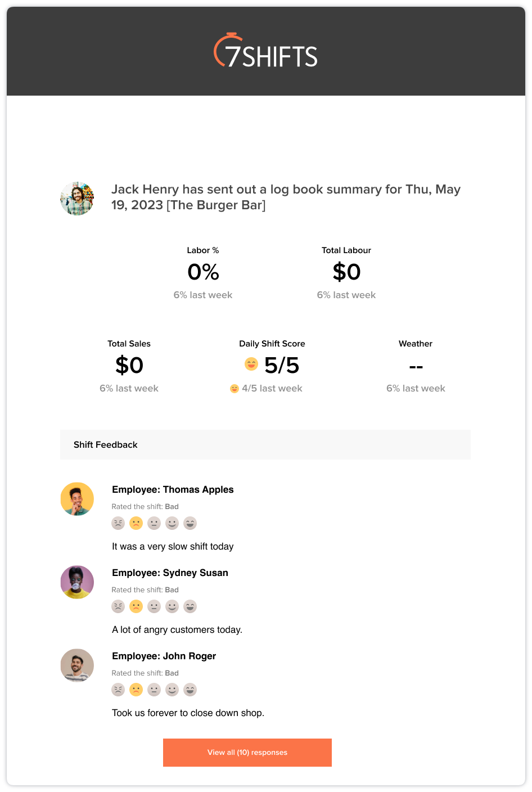Click the Total Sales $0 value

pyautogui.click(x=129, y=366)
